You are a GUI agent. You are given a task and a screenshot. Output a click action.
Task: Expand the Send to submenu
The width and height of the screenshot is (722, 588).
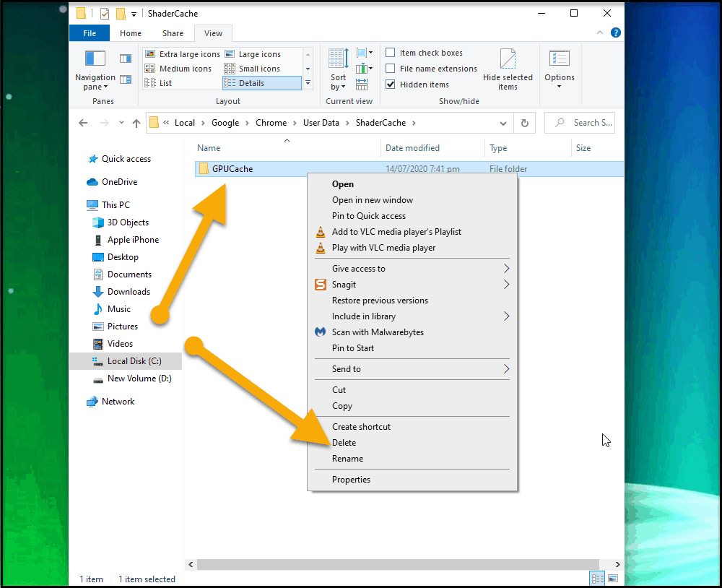(x=412, y=369)
